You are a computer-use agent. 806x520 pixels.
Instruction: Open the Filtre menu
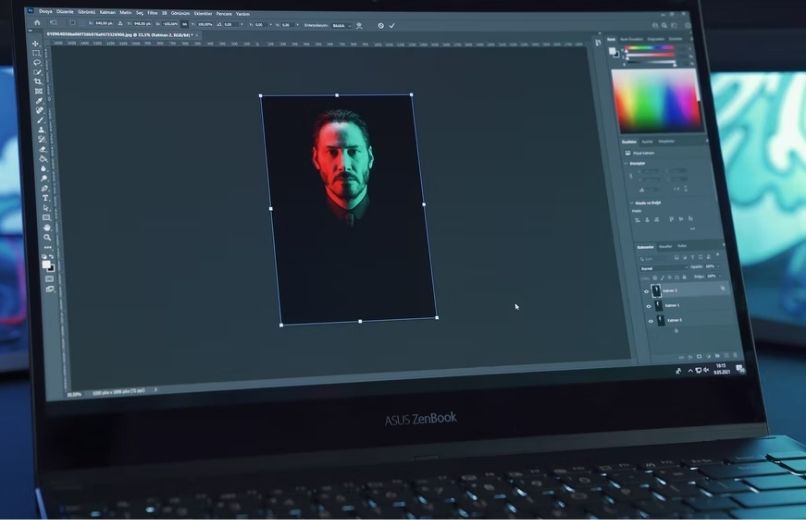[x=152, y=13]
